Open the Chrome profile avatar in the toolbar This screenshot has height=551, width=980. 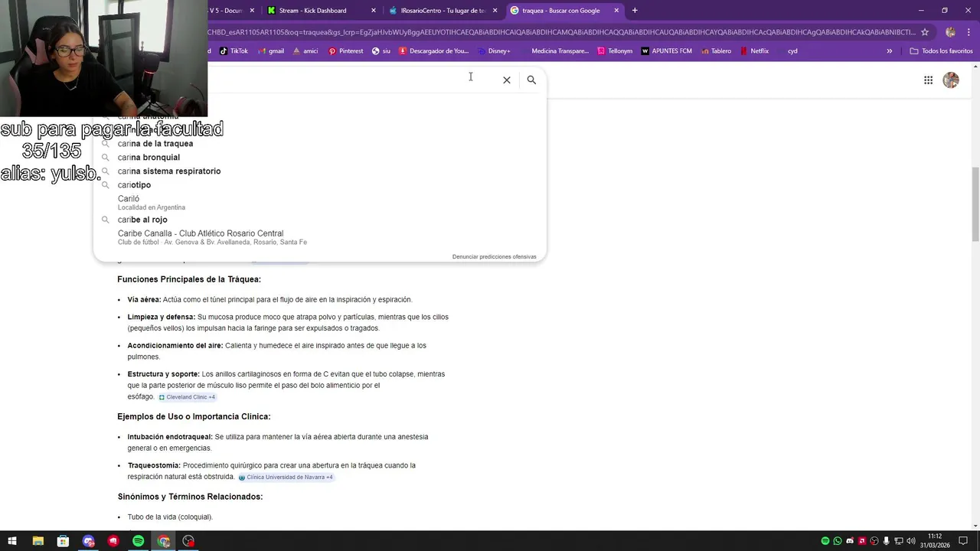pos(950,32)
